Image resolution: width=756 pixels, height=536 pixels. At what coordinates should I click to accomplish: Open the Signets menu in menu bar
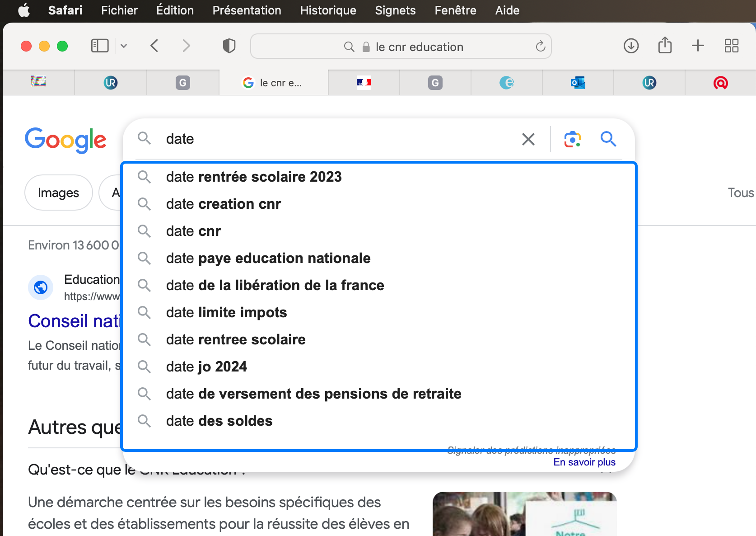coord(395,10)
